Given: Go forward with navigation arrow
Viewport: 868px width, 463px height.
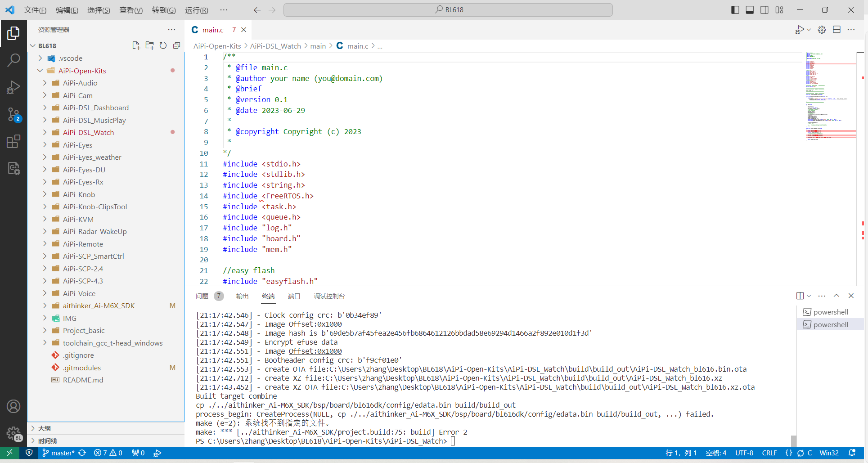Looking at the screenshot, I should (x=272, y=10).
